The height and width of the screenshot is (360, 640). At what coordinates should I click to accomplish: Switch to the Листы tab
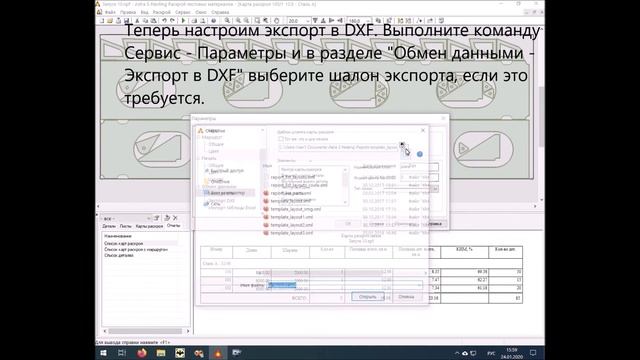pos(125,226)
